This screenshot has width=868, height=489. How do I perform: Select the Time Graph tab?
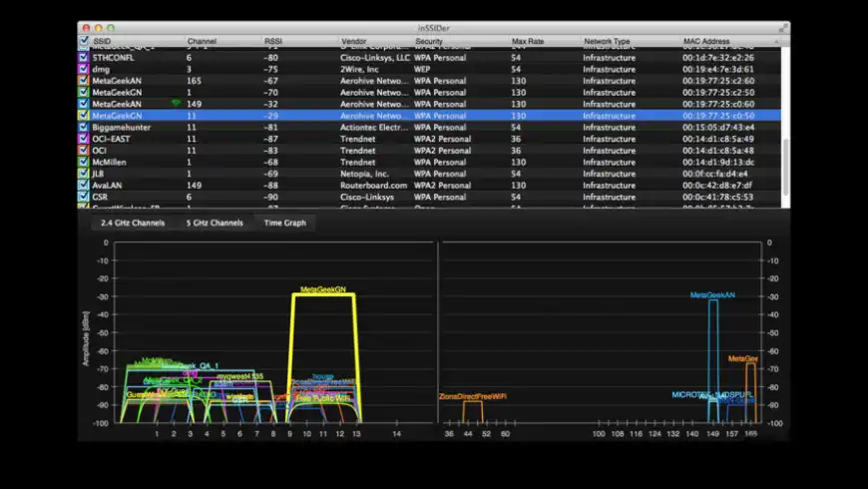click(x=284, y=223)
